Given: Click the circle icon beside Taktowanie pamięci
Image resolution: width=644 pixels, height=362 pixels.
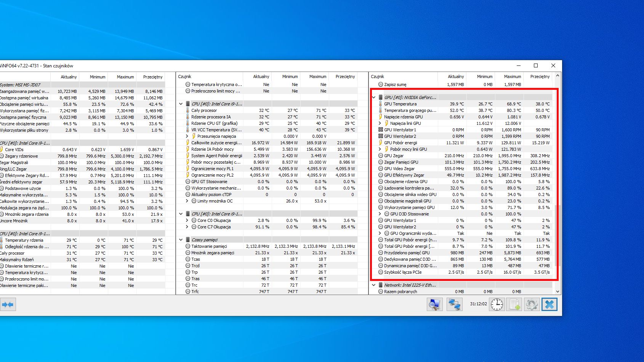Looking at the screenshot, I should pos(187,246).
